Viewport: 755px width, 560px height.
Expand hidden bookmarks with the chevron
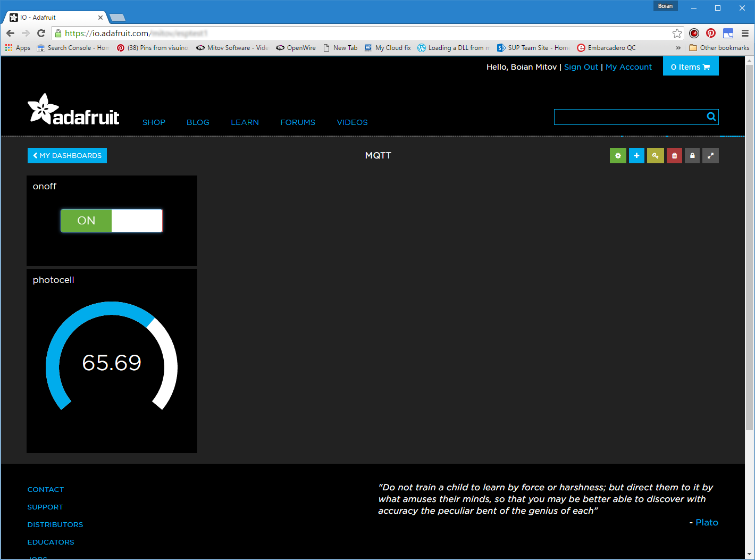(x=679, y=47)
